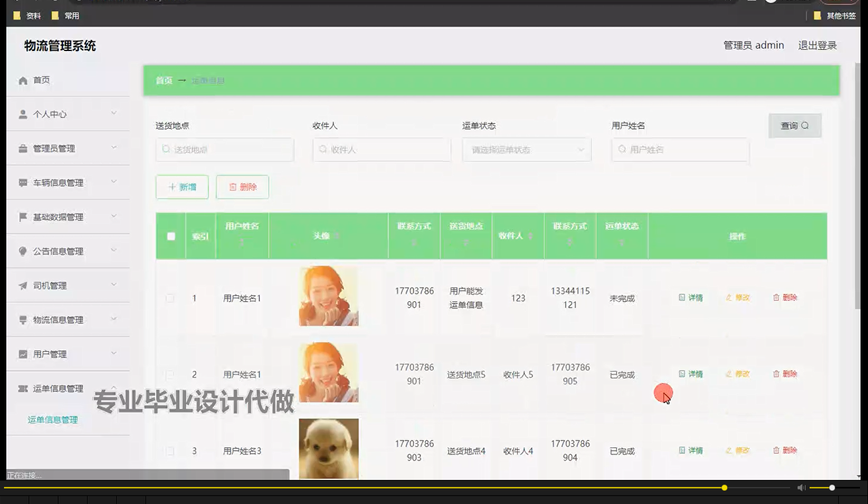Viewport: 868px width, 504px height.
Task: Click the paper plane icon beside 司机管理
Action: coord(22,285)
